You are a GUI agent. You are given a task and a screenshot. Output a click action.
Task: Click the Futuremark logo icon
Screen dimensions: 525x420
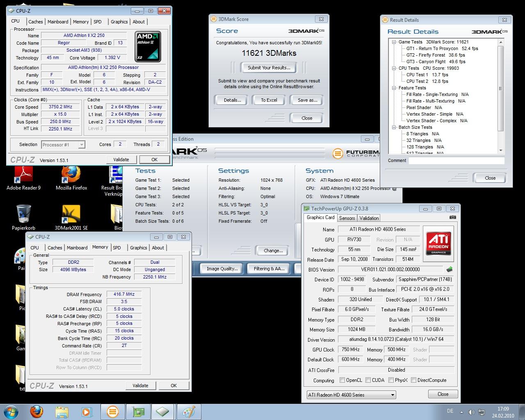click(338, 153)
